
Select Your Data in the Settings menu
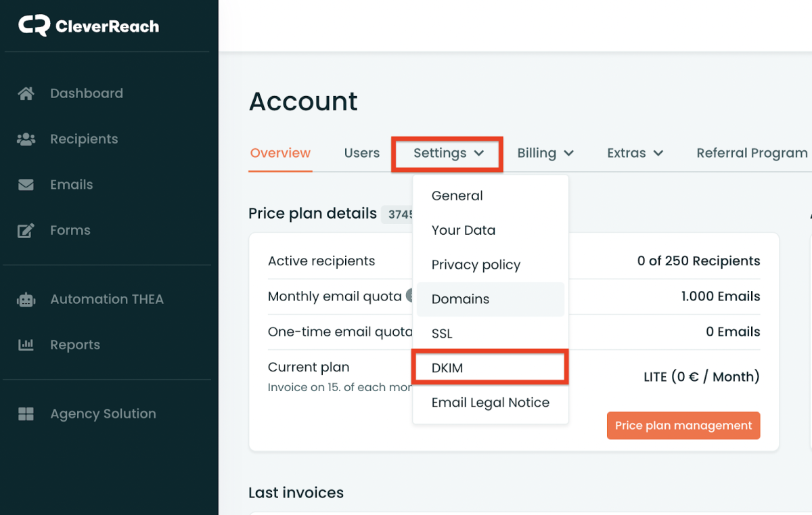coord(491,230)
